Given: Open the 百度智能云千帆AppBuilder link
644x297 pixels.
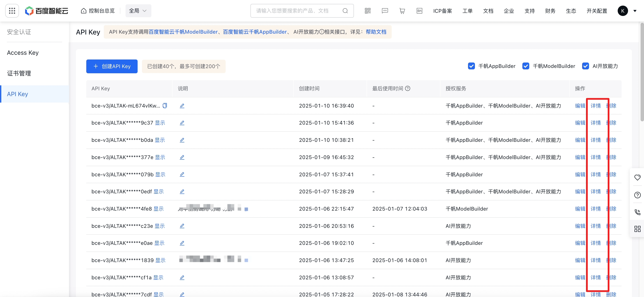Looking at the screenshot, I should click(255, 32).
